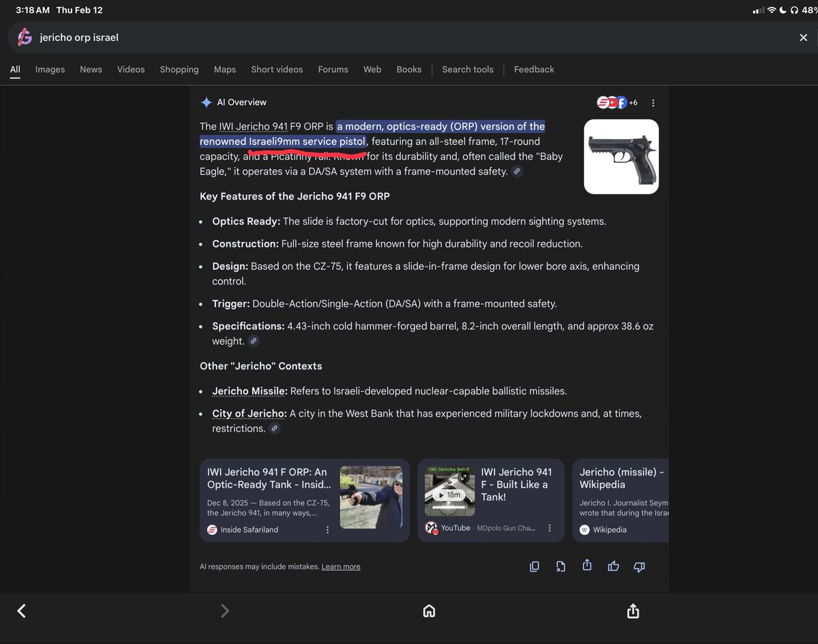Click source link icon after frame-mounted safety paragraph
This screenshot has height=644, width=818.
click(517, 171)
